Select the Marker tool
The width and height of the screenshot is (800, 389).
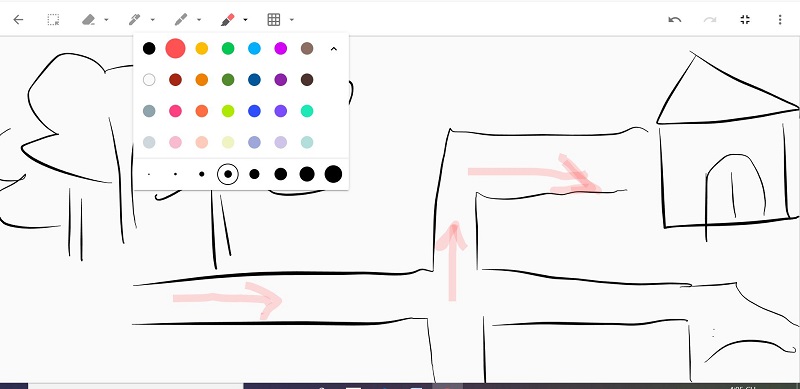tap(181, 20)
